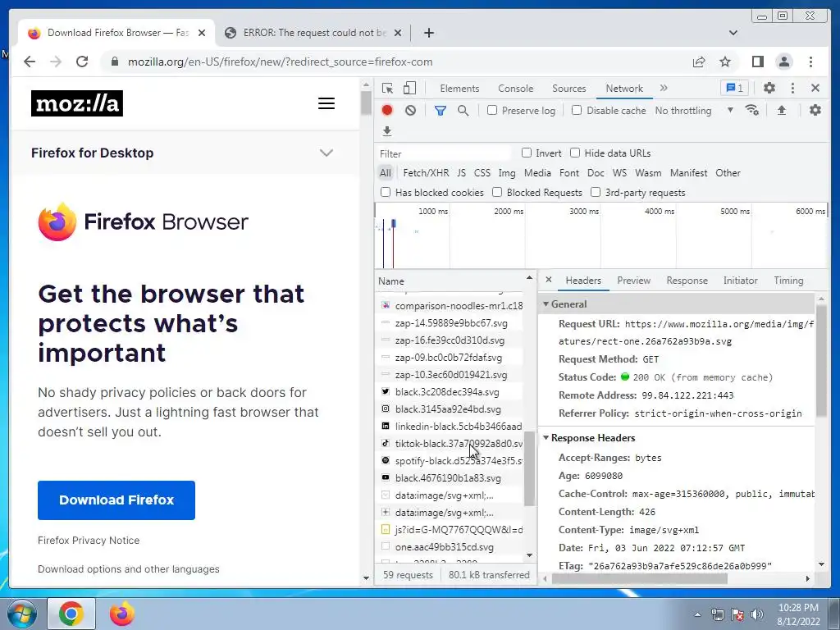Click the Download Firefox button
Screen dimensions: 840x630
[116, 500]
